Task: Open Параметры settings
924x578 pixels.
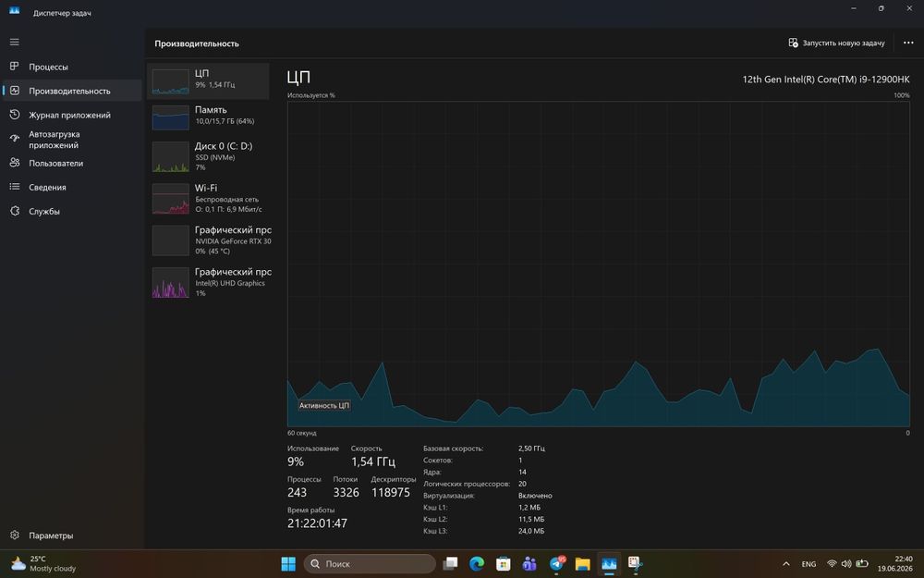Action: coord(72,535)
